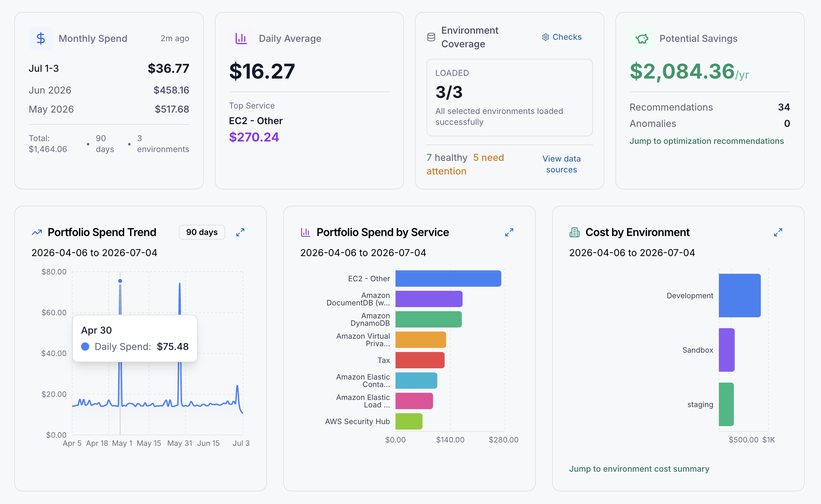The image size is (821, 504).
Task: Click the Sandbox axis label
Action: tap(698, 350)
